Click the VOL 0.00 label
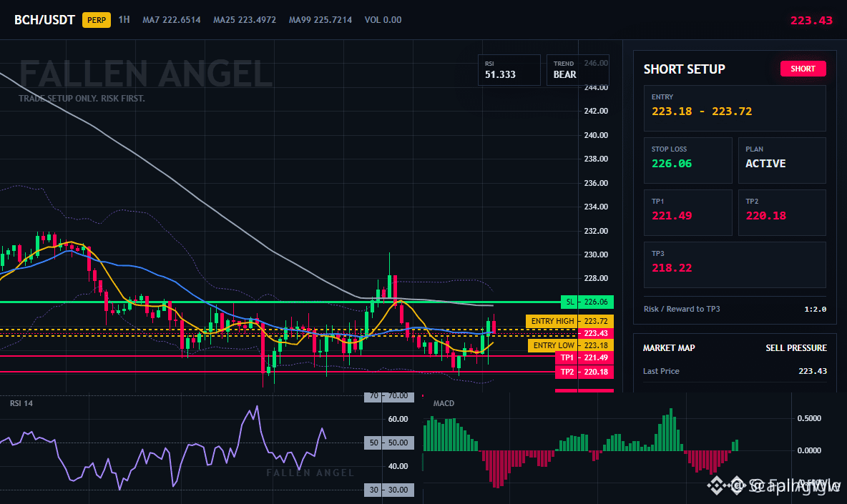This screenshot has width=847, height=504. pyautogui.click(x=383, y=20)
